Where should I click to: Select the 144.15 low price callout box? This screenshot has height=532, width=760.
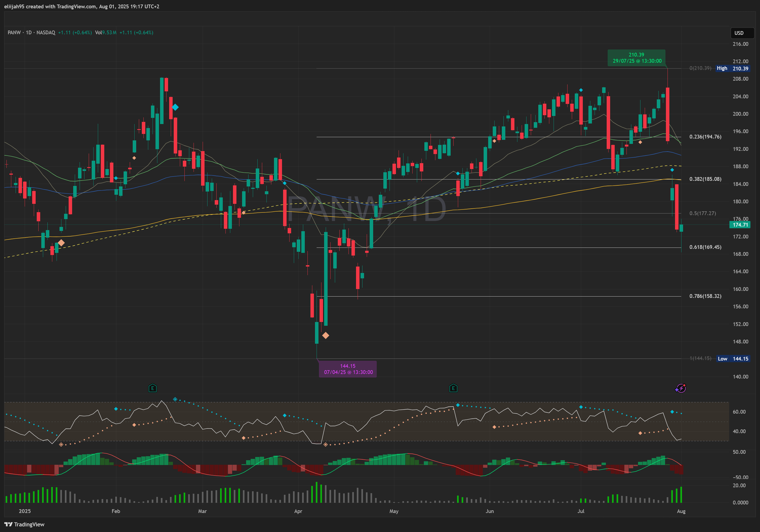347,369
